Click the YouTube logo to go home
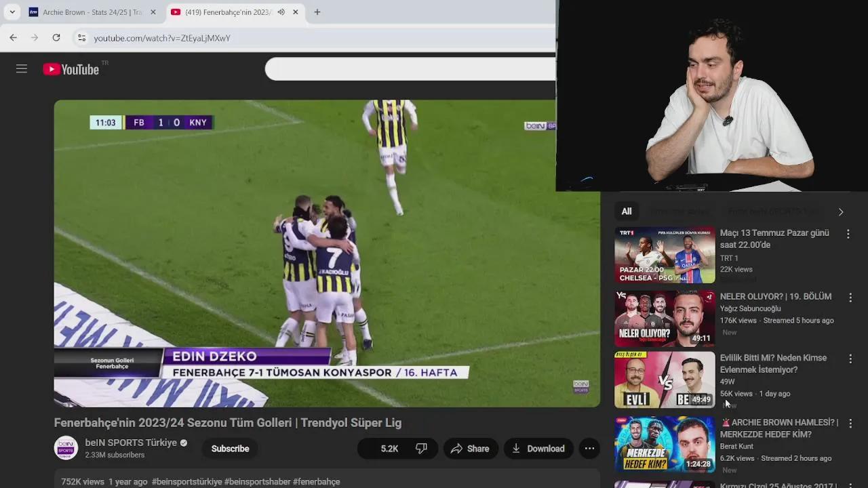 [x=71, y=69]
